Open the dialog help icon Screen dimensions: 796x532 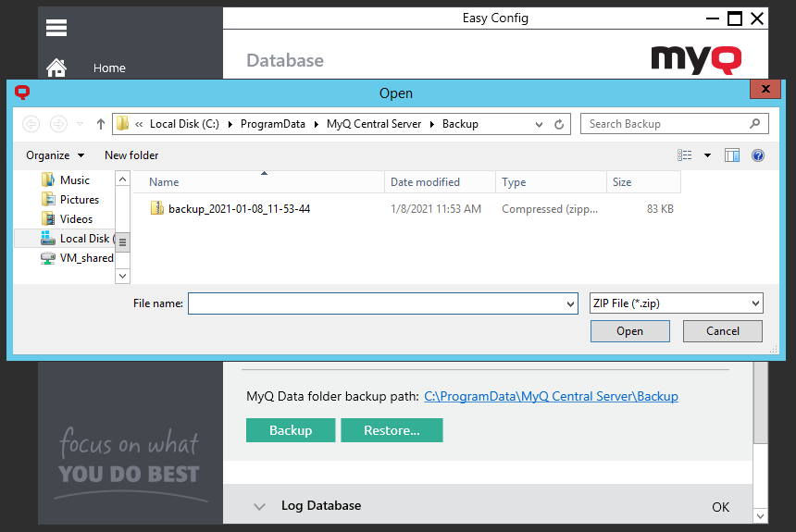point(758,155)
